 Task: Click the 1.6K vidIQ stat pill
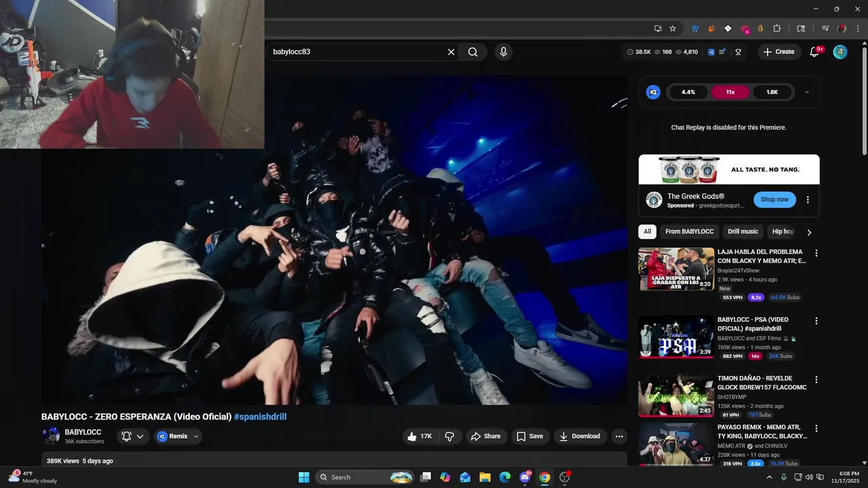(x=772, y=92)
